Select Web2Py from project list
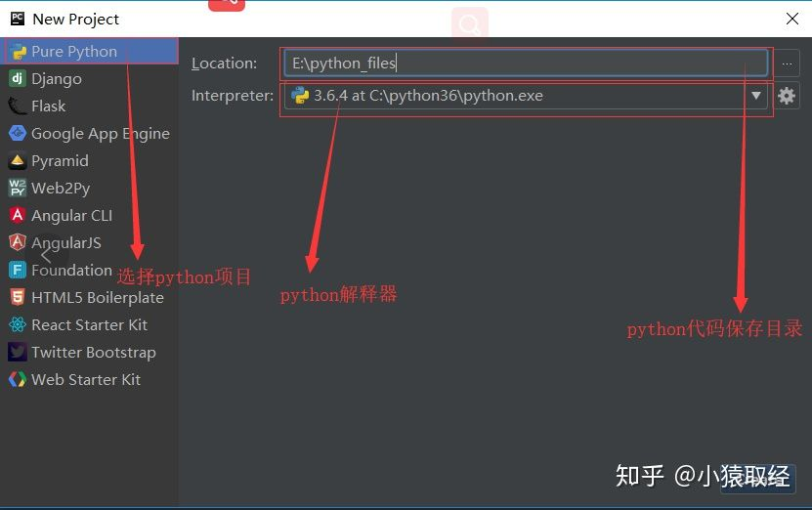 click(x=89, y=188)
